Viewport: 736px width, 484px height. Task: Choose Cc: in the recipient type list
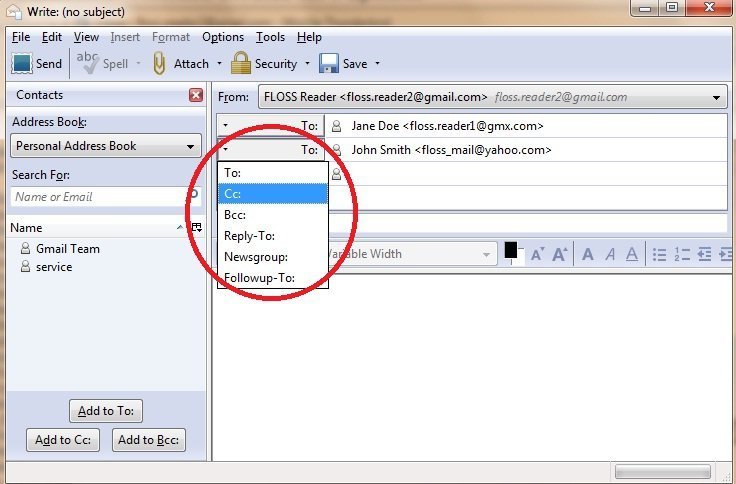(273, 194)
